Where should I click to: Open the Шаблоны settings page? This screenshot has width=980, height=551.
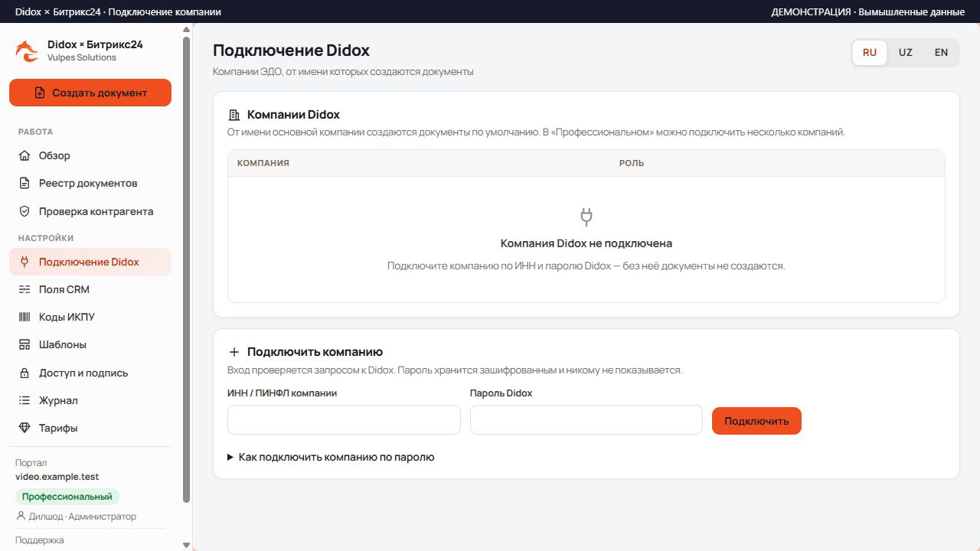pos(90,344)
